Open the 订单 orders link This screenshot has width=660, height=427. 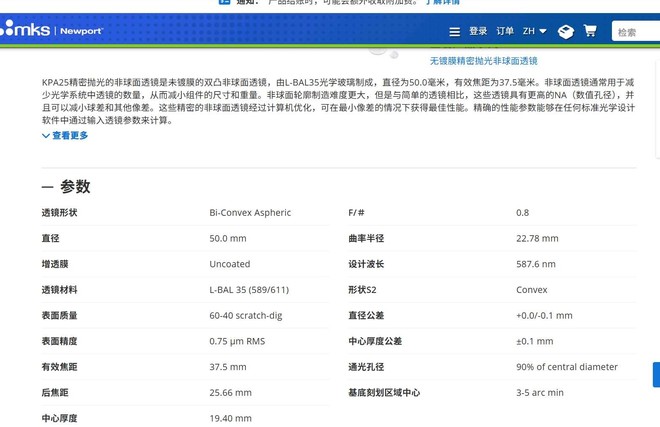click(505, 31)
